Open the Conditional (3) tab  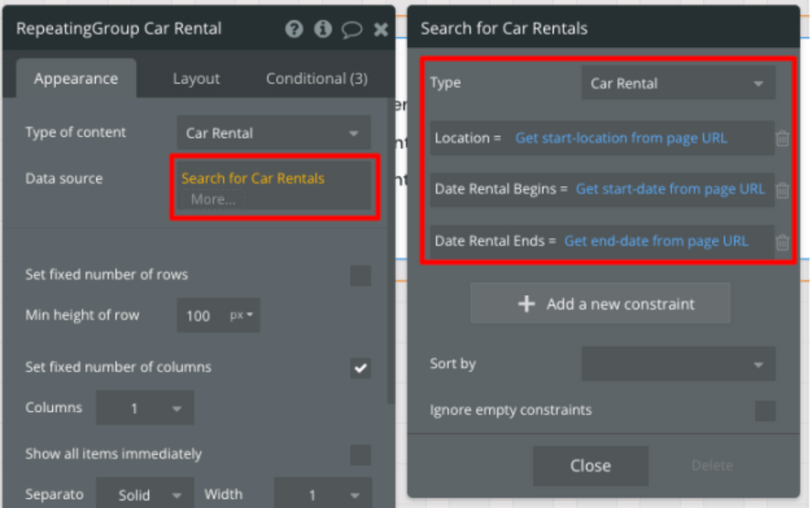[317, 79]
